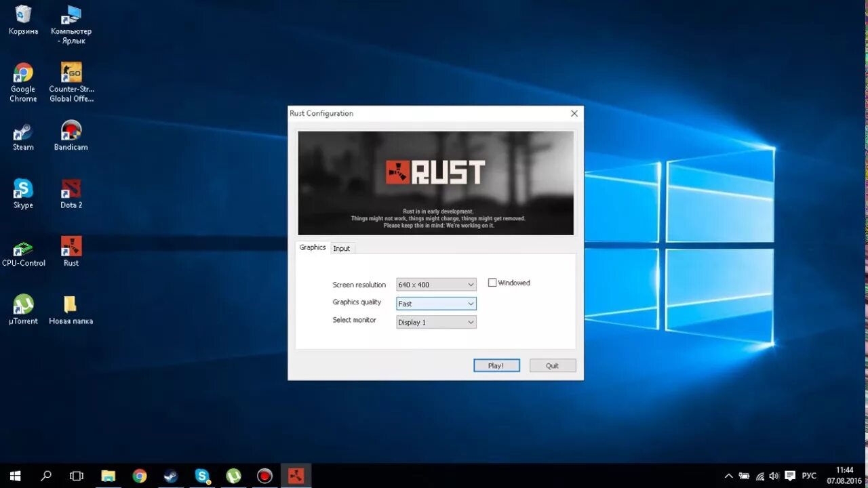Select the Новая папка folder on desktop

pos(71,310)
